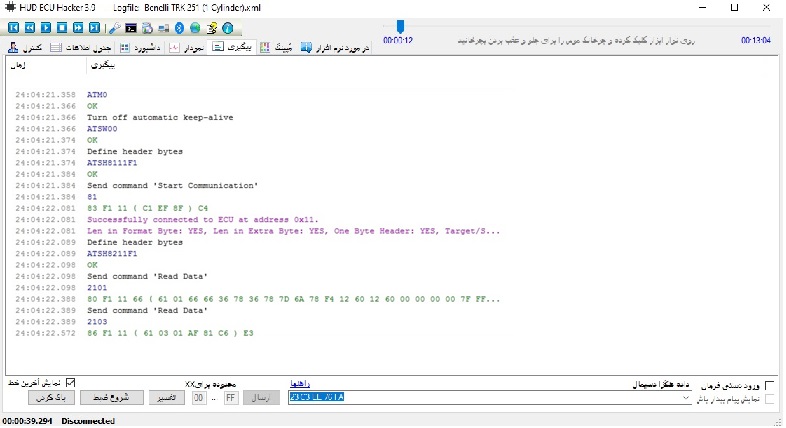Open the راهنما help link
The image size is (786, 428).
(x=300, y=384)
